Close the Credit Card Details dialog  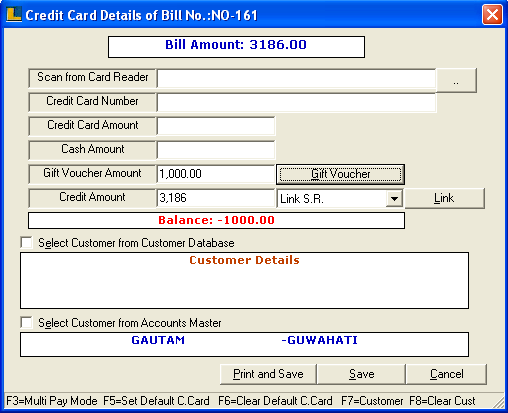(492, 15)
